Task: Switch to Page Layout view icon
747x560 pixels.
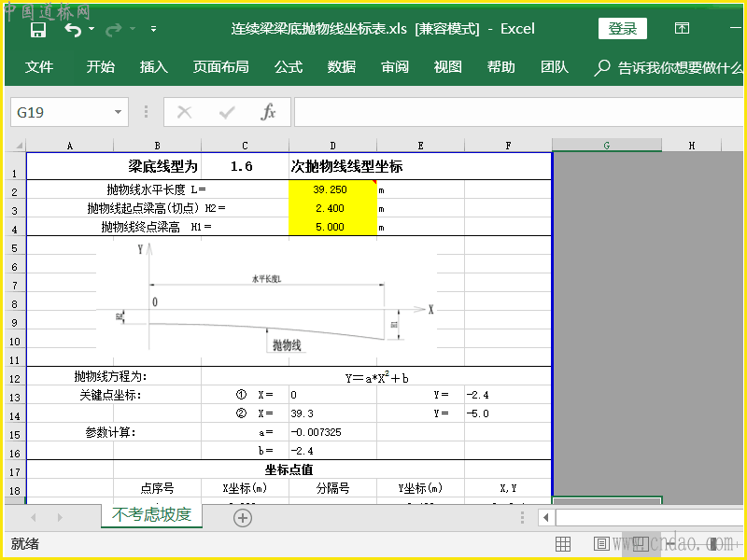Action: tap(601, 543)
